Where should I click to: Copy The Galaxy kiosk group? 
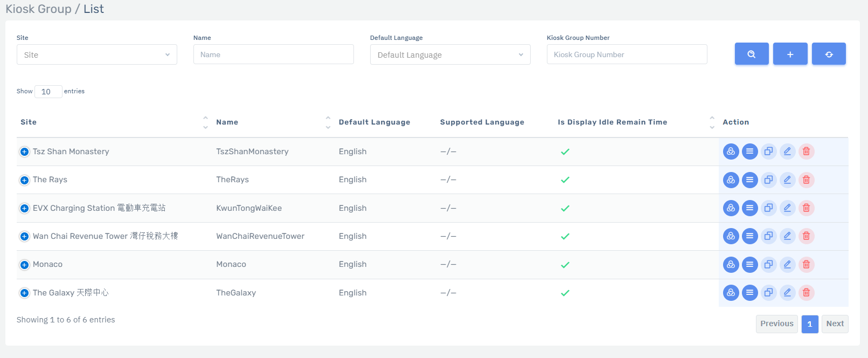tap(768, 293)
